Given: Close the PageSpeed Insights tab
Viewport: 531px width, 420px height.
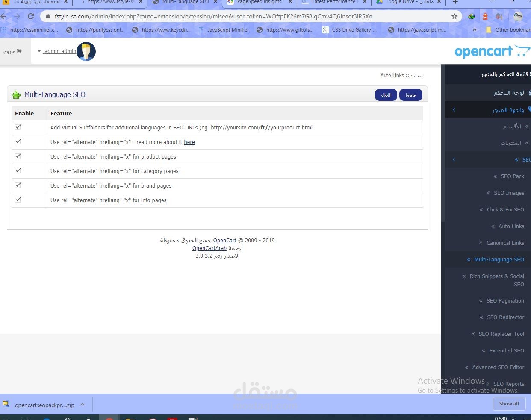Looking at the screenshot, I should coord(290,2).
